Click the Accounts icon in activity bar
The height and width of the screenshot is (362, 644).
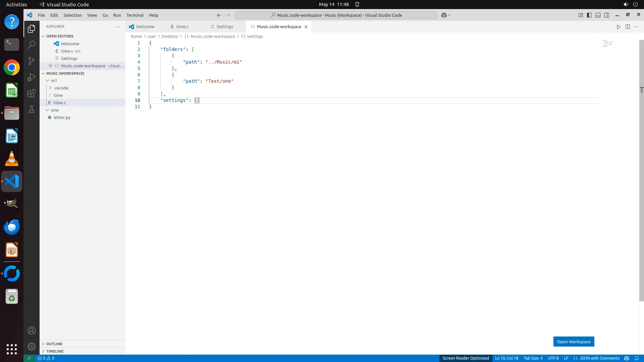(31, 330)
